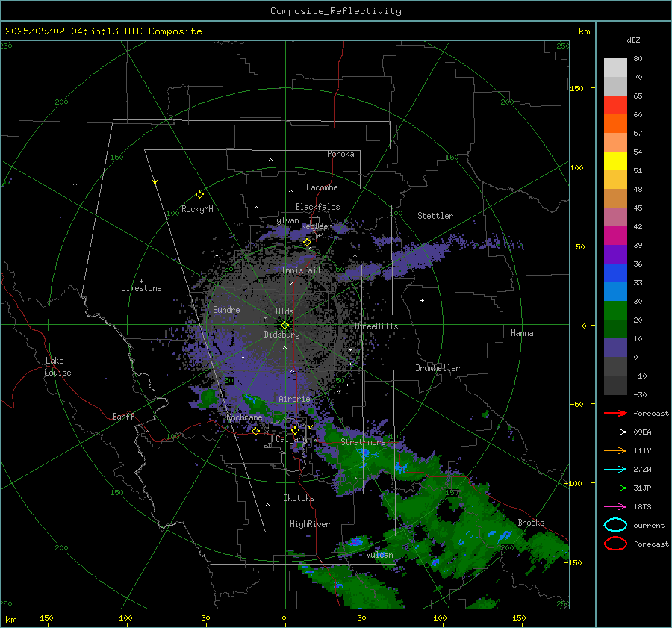Select the white 09EA arrow legend
672x628 pixels.
615,432
